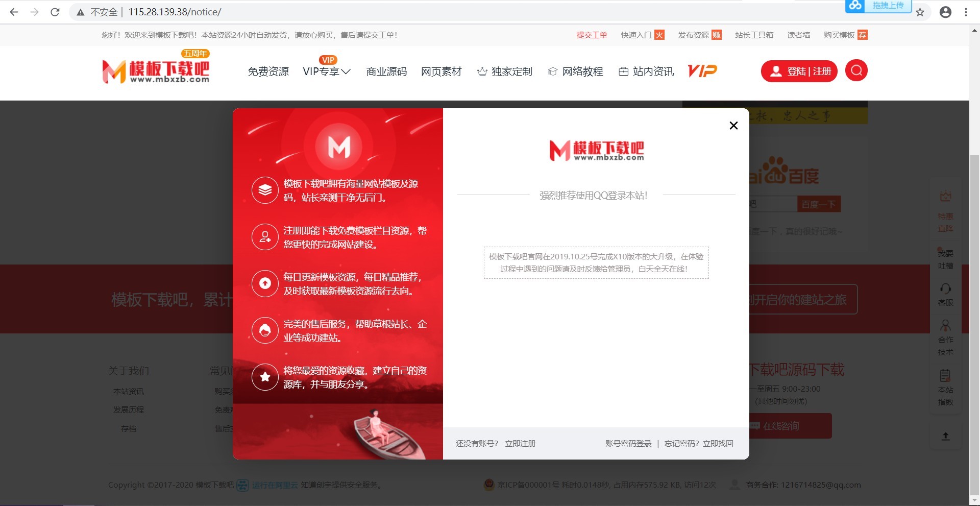Viewport: 980px width, 506px height.
Task: Bookmark the page with the star icon
Action: coord(920,12)
